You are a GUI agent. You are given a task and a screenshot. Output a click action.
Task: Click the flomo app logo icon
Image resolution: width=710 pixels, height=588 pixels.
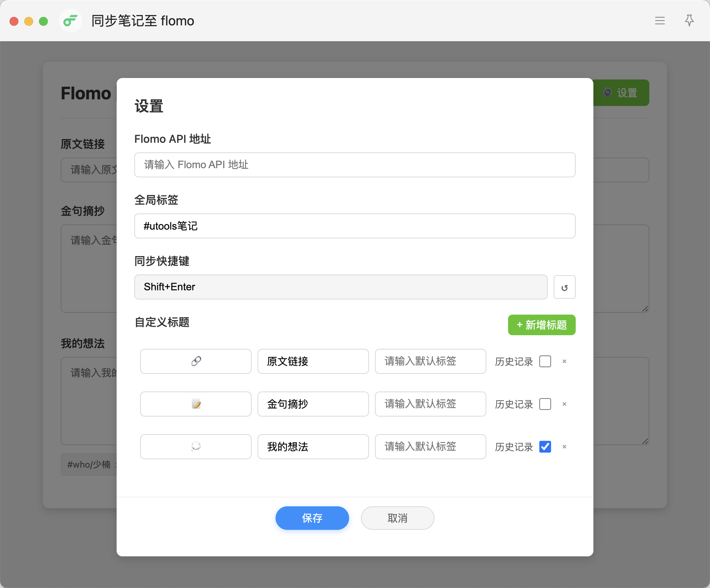(x=70, y=21)
